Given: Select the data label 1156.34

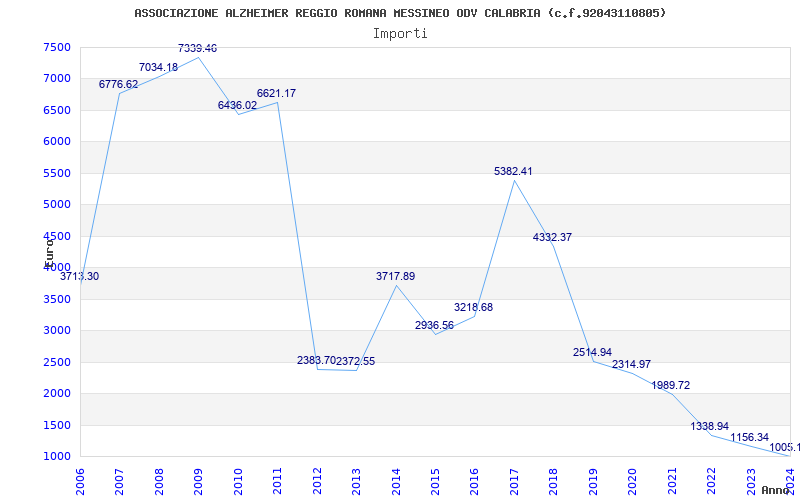Looking at the screenshot, I should (749, 438).
